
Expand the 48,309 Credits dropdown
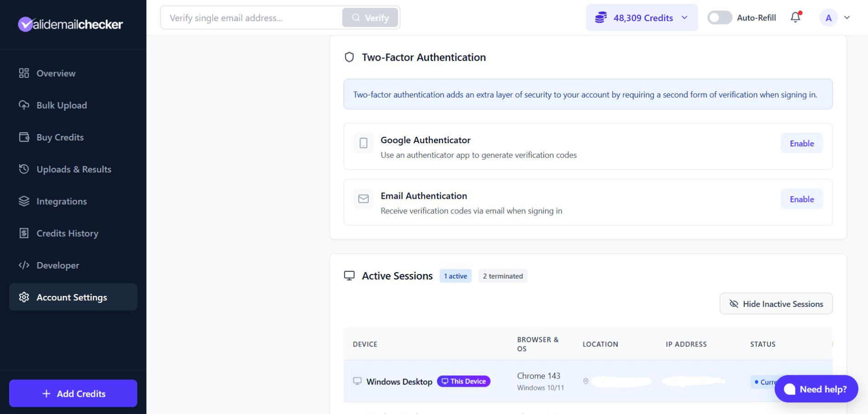click(x=641, y=17)
